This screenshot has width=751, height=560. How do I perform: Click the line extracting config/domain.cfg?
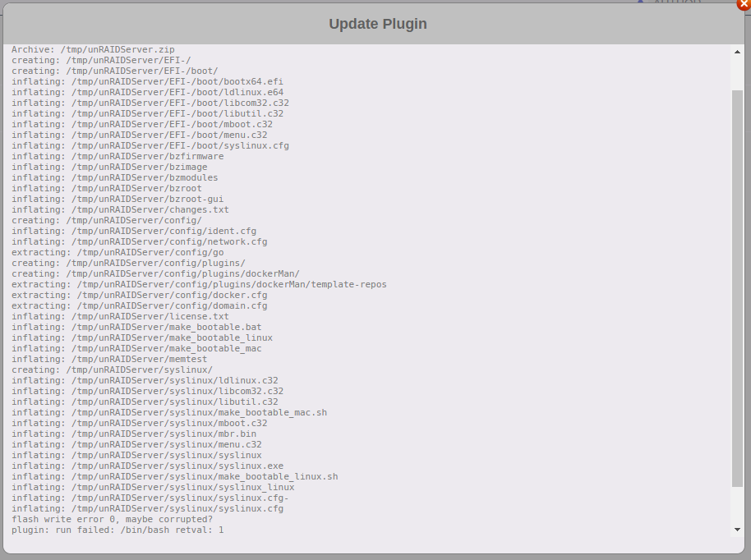[x=140, y=305]
